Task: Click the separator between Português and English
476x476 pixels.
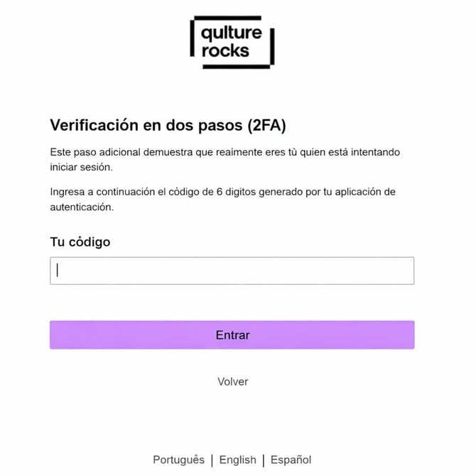Action: pyautogui.click(x=212, y=460)
